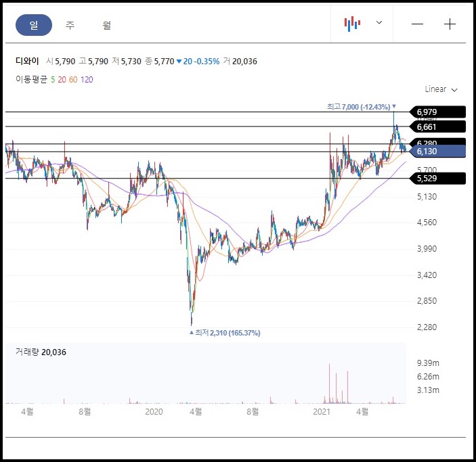The image size is (476, 462).
Task: Click the 6.26m volume axis value
Action: tap(428, 377)
